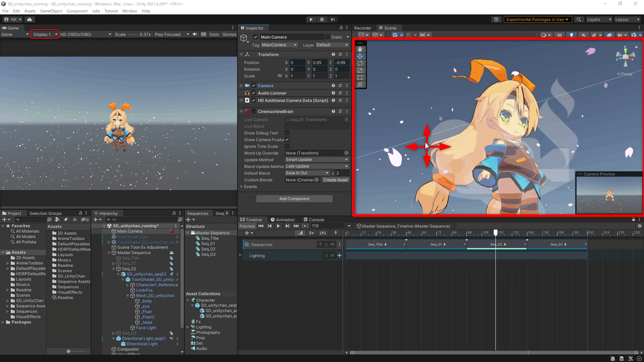Open the Update Method dropdown
Image resolution: width=644 pixels, height=362 pixels.
tap(317, 160)
